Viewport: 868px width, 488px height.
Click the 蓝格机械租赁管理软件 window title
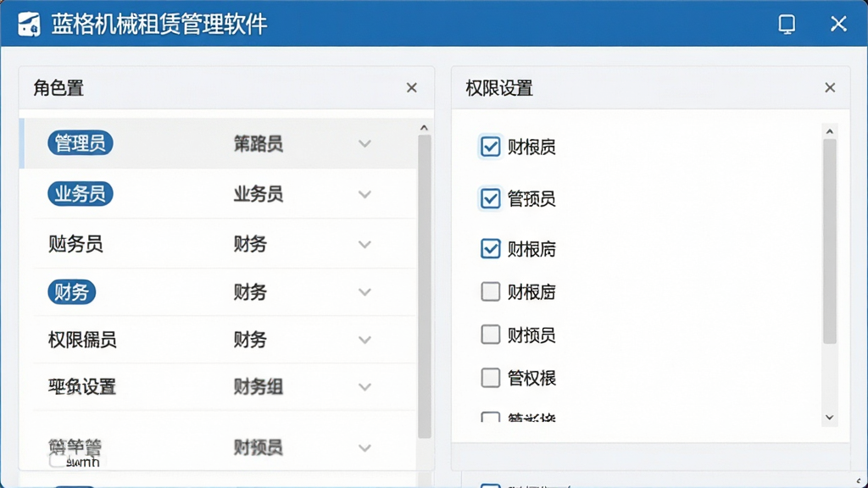click(x=159, y=25)
